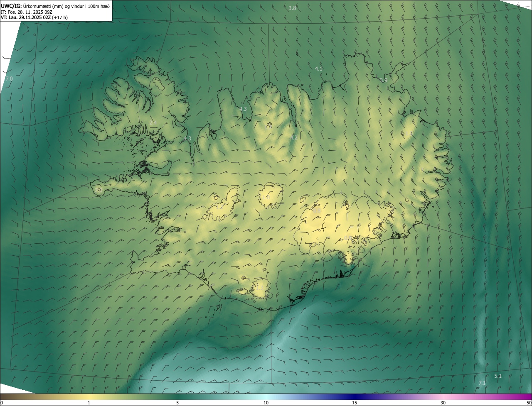Click the '5' tick label on the color scale
Screen dimensions: 532x406
pos(177,403)
